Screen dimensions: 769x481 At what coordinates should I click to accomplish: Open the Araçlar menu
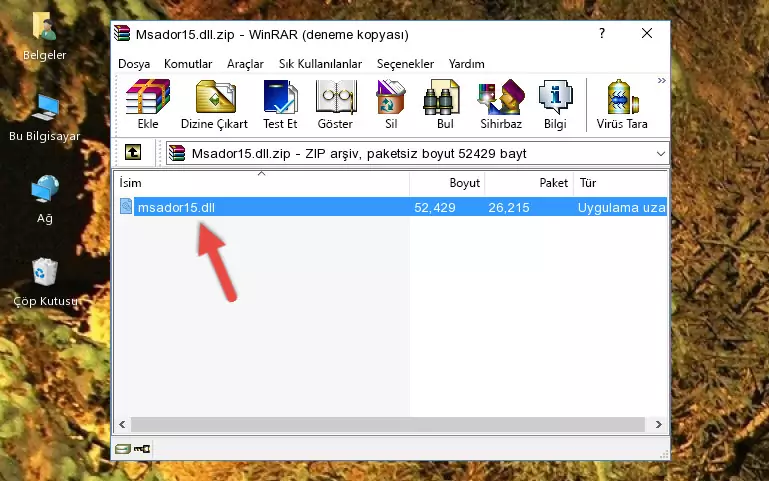[245, 64]
